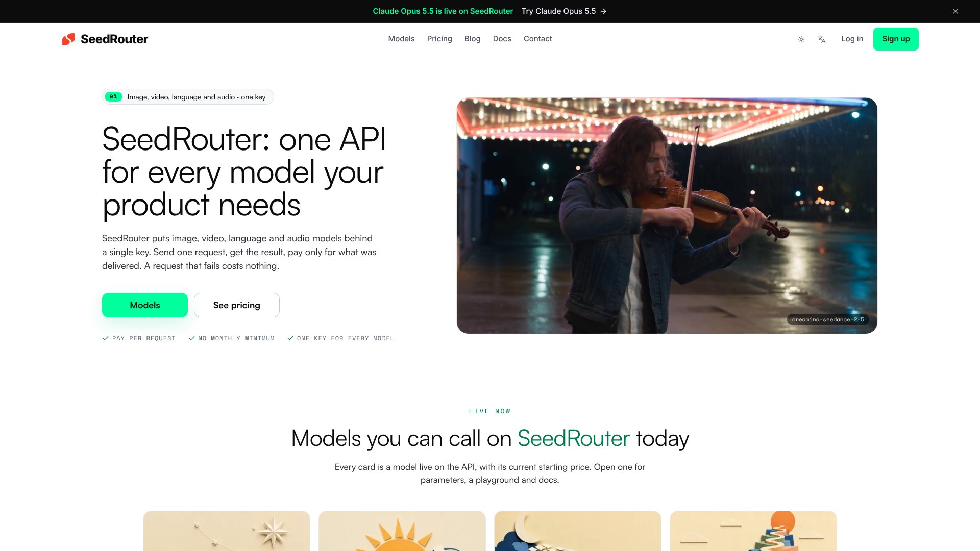The height and width of the screenshot is (551, 980).
Task: Open the model card with moon and clouds
Action: pyautogui.click(x=578, y=531)
